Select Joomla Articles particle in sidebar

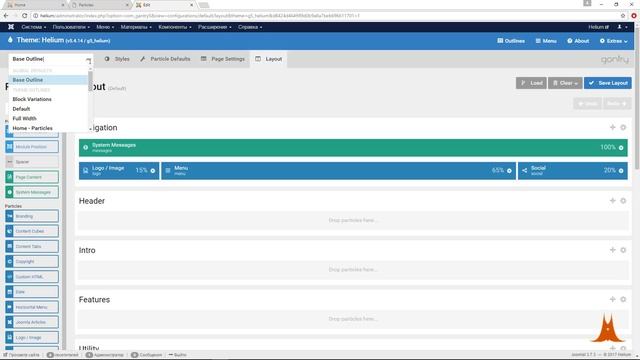click(x=32, y=322)
